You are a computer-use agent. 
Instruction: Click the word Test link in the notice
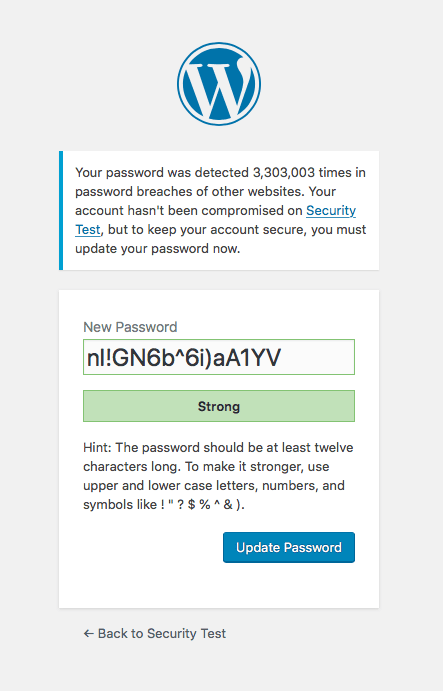[x=88, y=230]
